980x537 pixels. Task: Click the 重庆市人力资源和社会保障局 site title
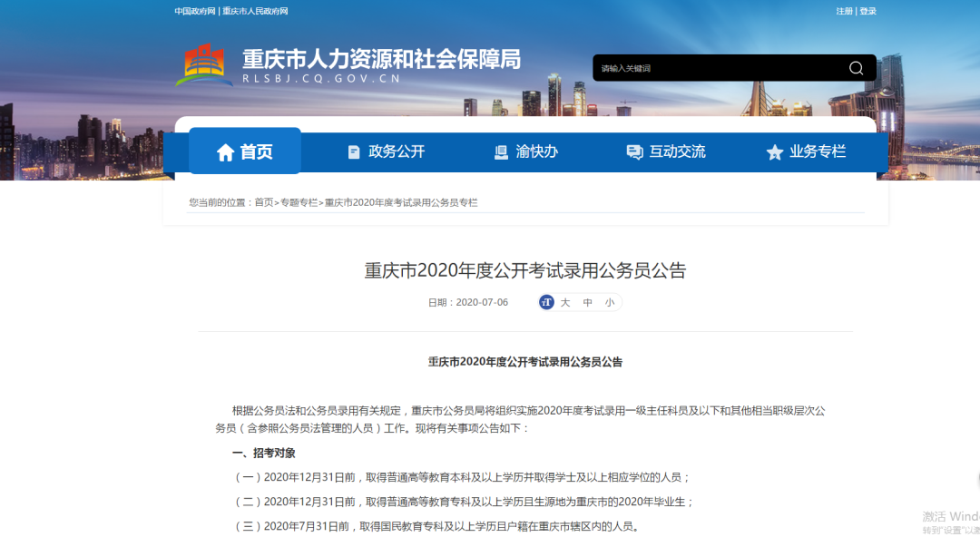[x=381, y=59]
